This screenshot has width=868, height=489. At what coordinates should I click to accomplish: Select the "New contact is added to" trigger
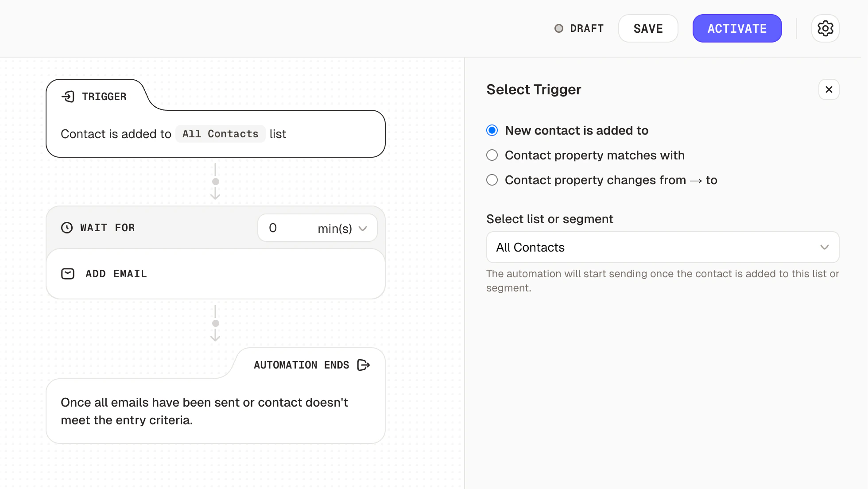click(492, 130)
